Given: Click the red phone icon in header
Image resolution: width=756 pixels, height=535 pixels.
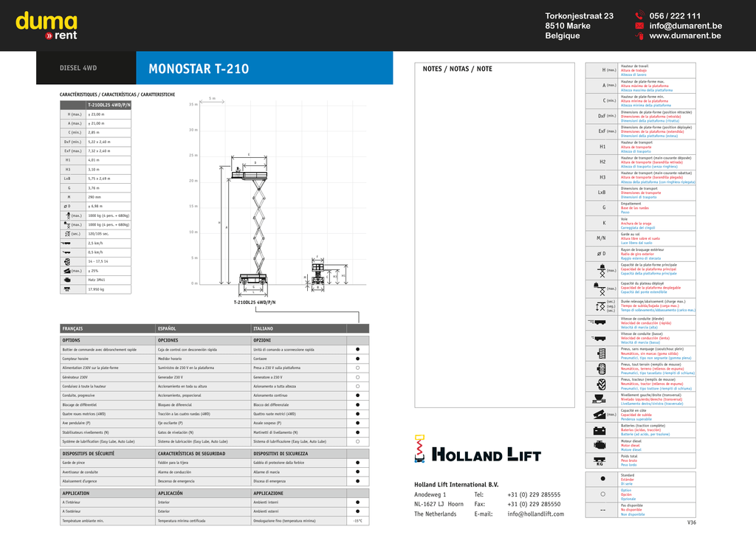Looking at the screenshot, I should click(639, 15).
